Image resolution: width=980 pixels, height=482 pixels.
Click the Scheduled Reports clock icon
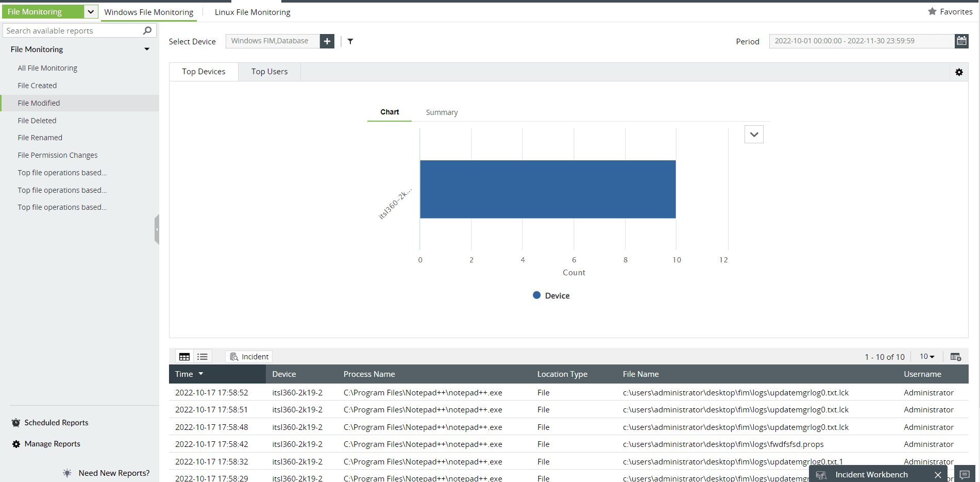click(15, 422)
